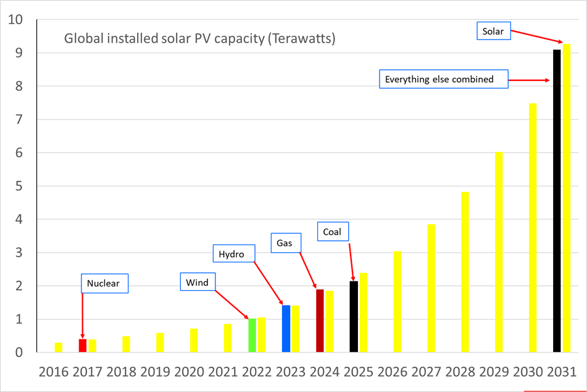Click the green Wind bar in 2022
Viewport: 587px width, 392px height.
click(252, 335)
